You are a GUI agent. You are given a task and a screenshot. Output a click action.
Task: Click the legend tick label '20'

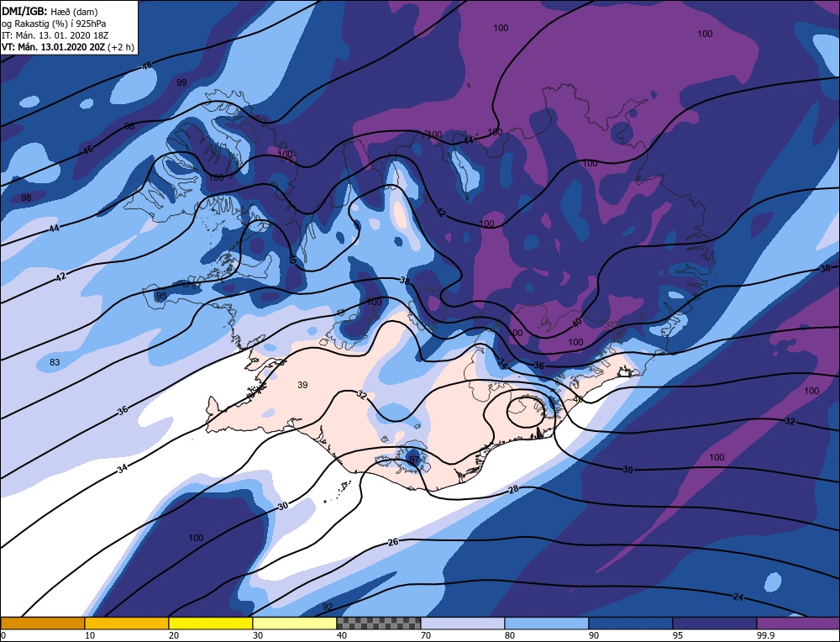point(174,635)
